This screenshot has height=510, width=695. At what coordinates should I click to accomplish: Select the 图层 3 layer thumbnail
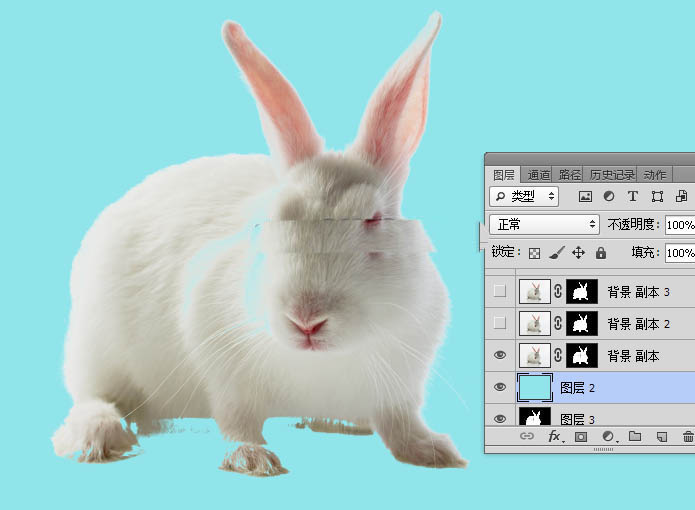[x=535, y=417]
